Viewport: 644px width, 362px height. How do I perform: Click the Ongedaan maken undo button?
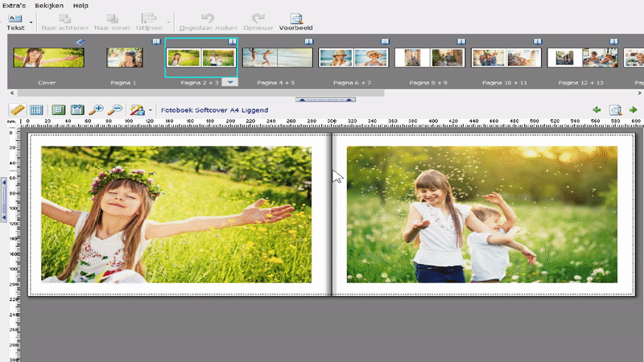[x=208, y=21]
